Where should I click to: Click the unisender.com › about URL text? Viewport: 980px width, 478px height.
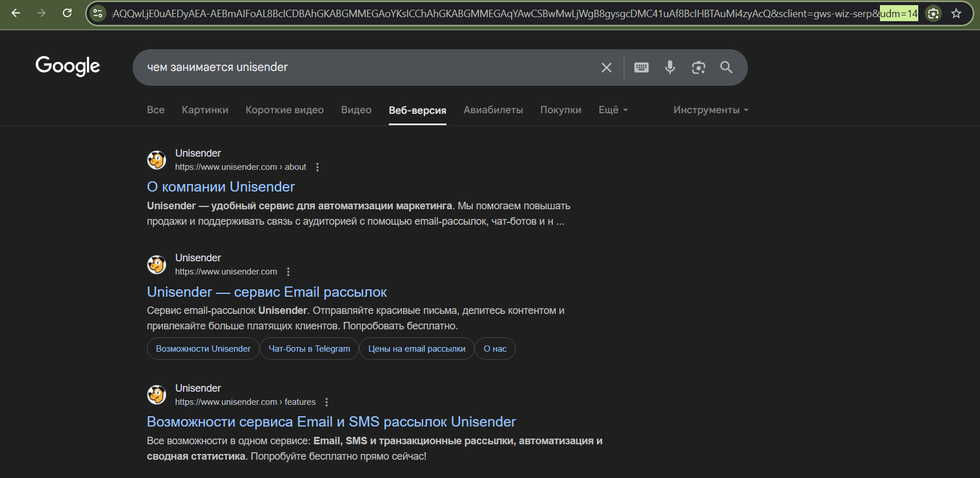point(241,167)
